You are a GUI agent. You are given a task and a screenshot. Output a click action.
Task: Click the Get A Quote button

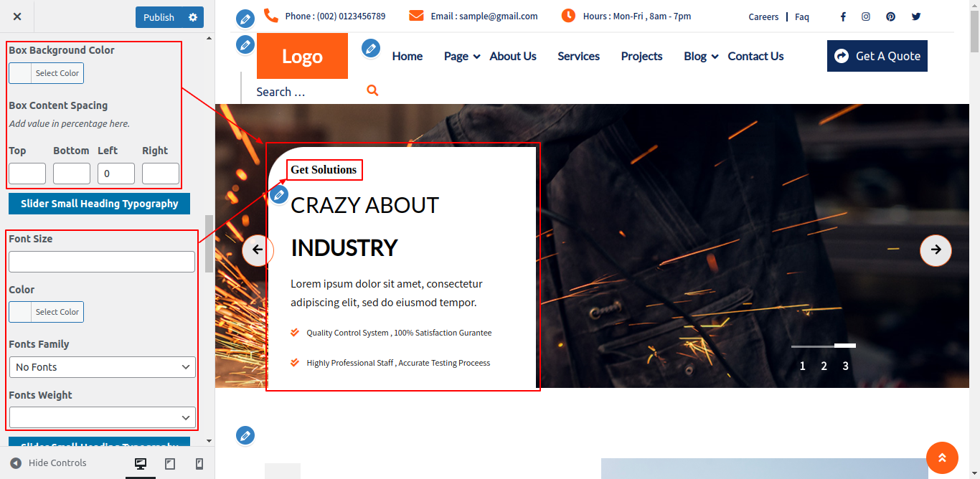click(x=877, y=56)
